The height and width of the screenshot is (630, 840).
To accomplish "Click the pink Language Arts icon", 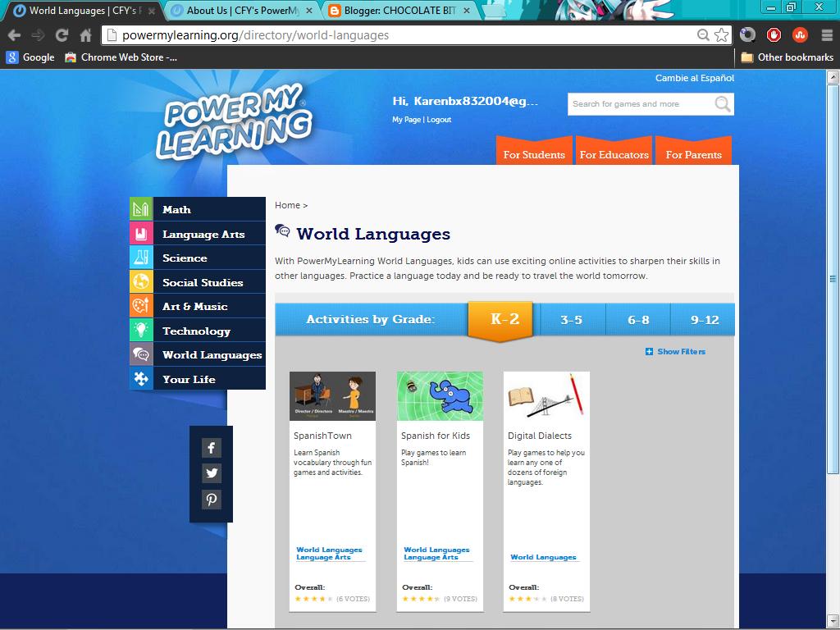I will pyautogui.click(x=141, y=234).
